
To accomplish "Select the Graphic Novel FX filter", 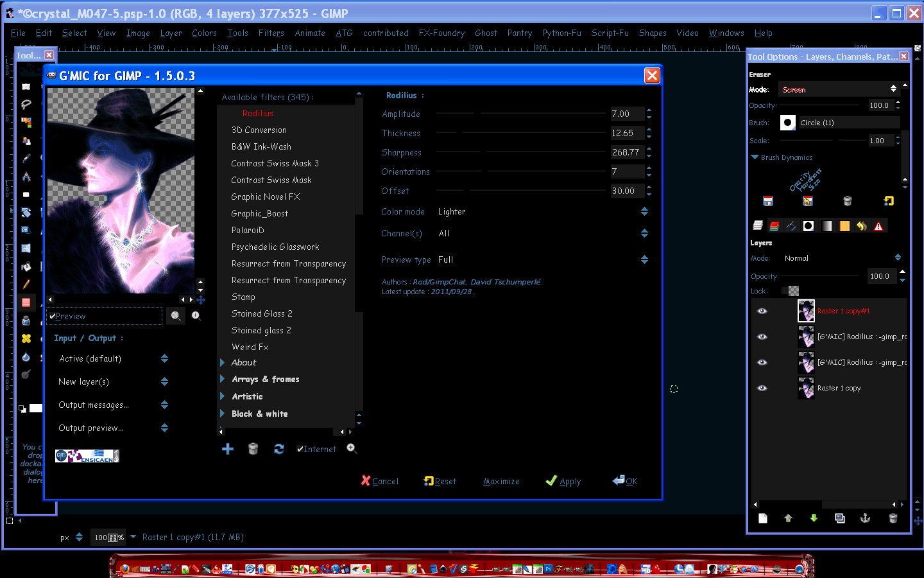I will 266,197.
